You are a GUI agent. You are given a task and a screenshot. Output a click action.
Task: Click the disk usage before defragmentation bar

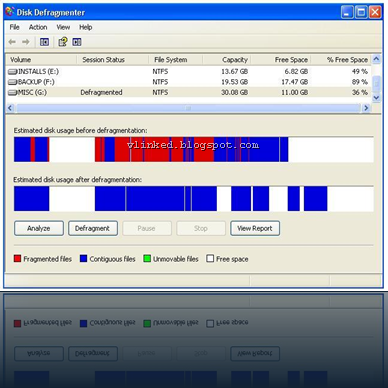coord(194,150)
